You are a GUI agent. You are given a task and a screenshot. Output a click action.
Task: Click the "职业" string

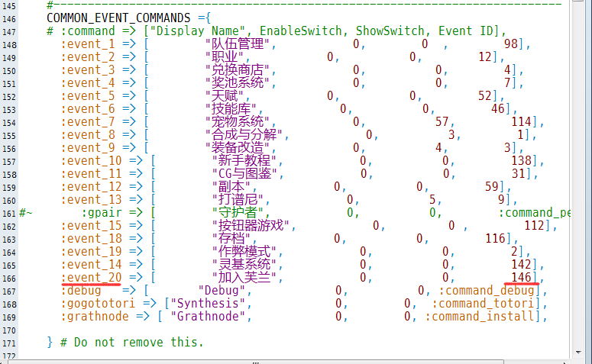[225, 57]
